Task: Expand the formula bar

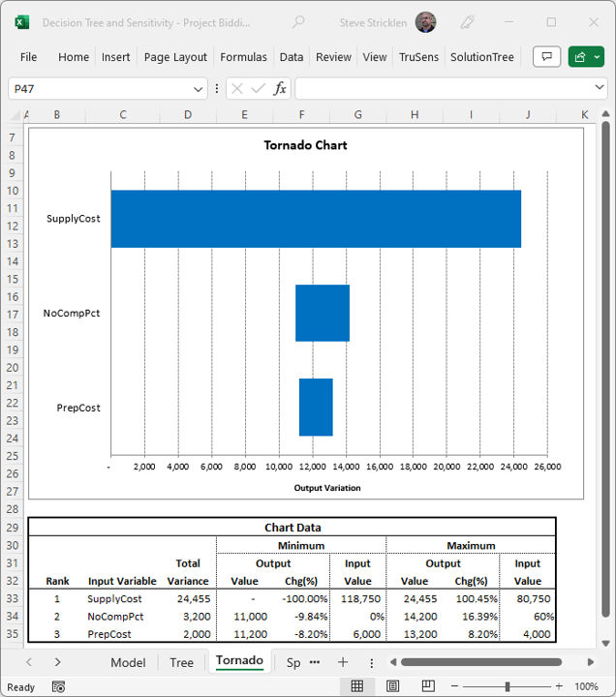Action: pyautogui.click(x=599, y=88)
